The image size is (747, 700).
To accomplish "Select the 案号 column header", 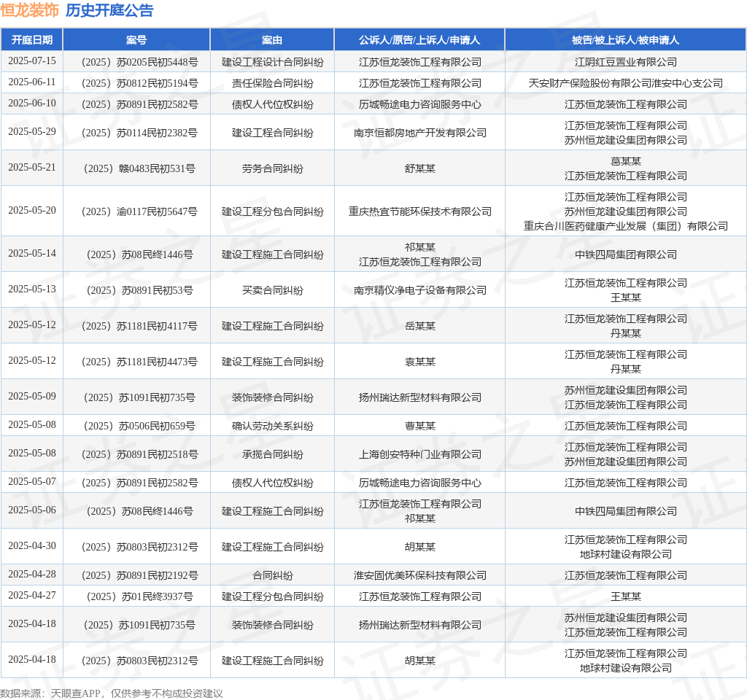I will (x=136, y=40).
